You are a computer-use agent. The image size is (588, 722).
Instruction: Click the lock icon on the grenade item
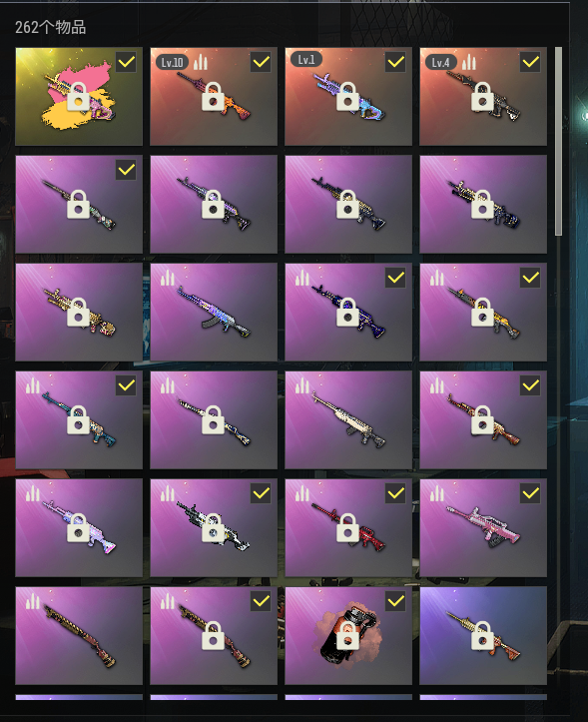coord(347,635)
